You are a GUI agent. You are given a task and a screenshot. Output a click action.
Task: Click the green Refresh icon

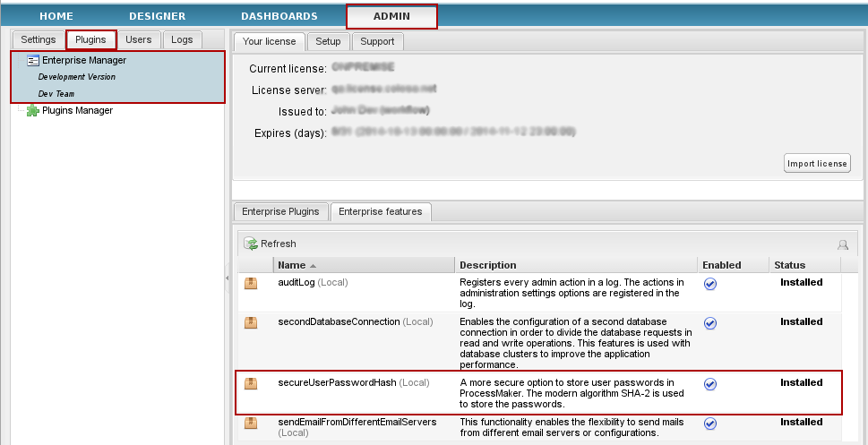tap(251, 244)
